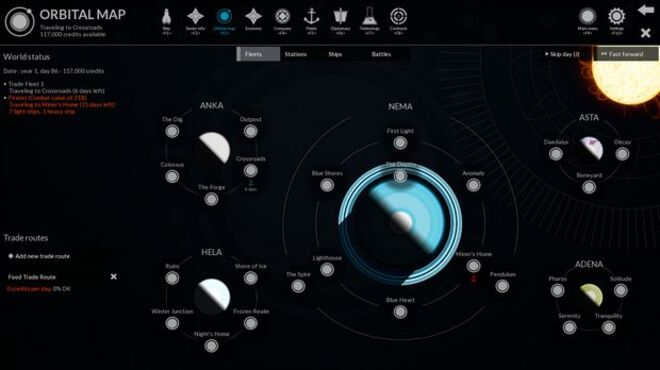
Task: Click the fleet marker below Crossroads
Action: point(251,184)
